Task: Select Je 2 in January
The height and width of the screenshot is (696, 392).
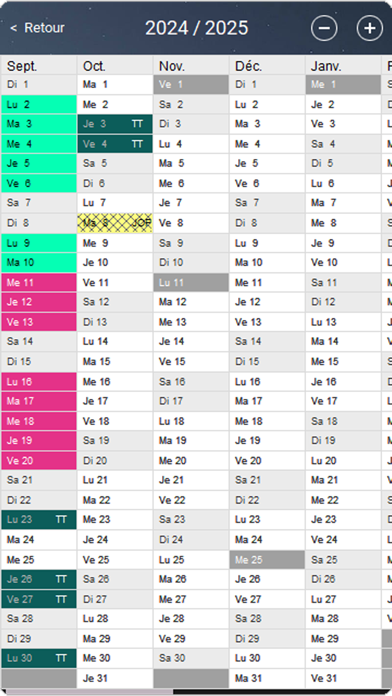Action: click(x=343, y=105)
